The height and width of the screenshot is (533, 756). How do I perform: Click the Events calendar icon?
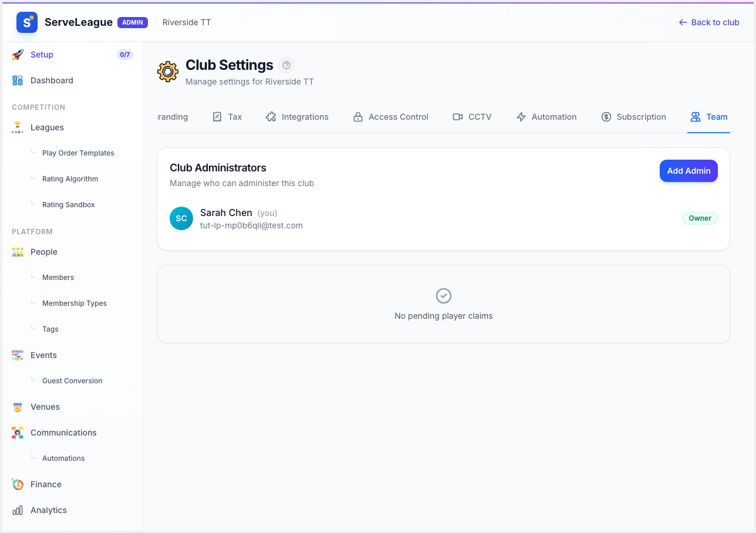(x=18, y=355)
